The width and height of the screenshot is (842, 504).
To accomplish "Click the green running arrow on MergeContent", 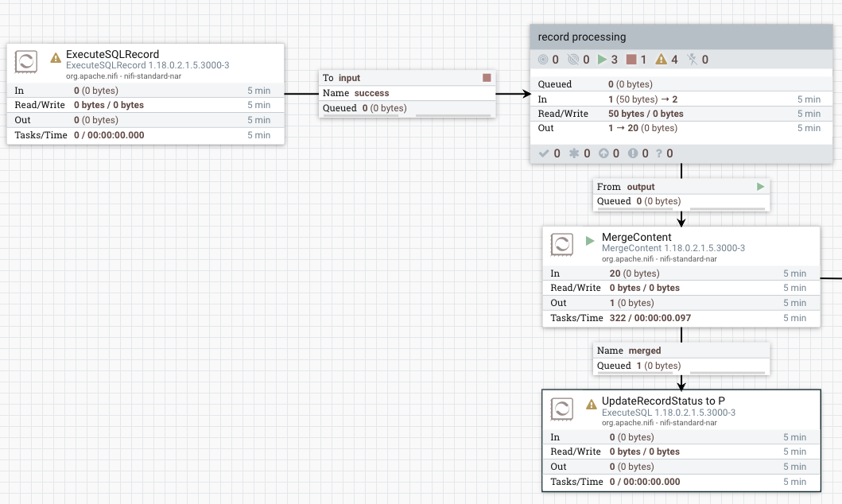I will click(x=590, y=241).
